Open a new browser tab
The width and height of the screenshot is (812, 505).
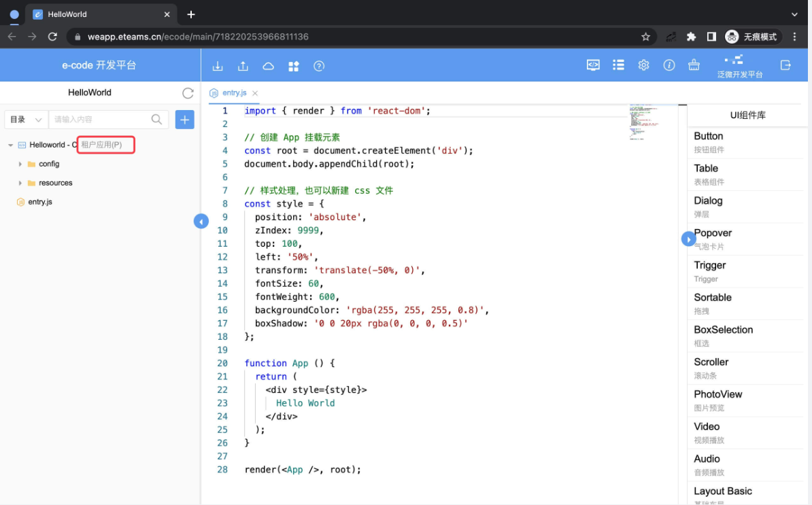tap(191, 14)
